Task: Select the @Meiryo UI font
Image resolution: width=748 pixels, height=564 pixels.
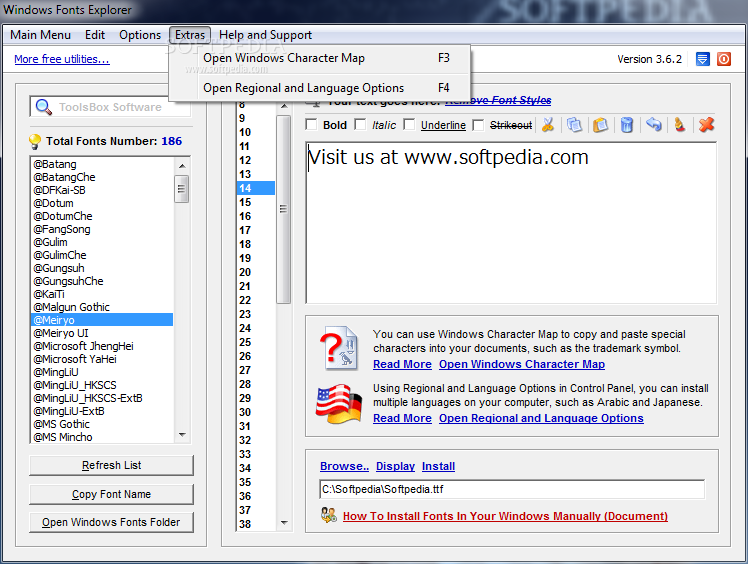Action: tap(102, 333)
